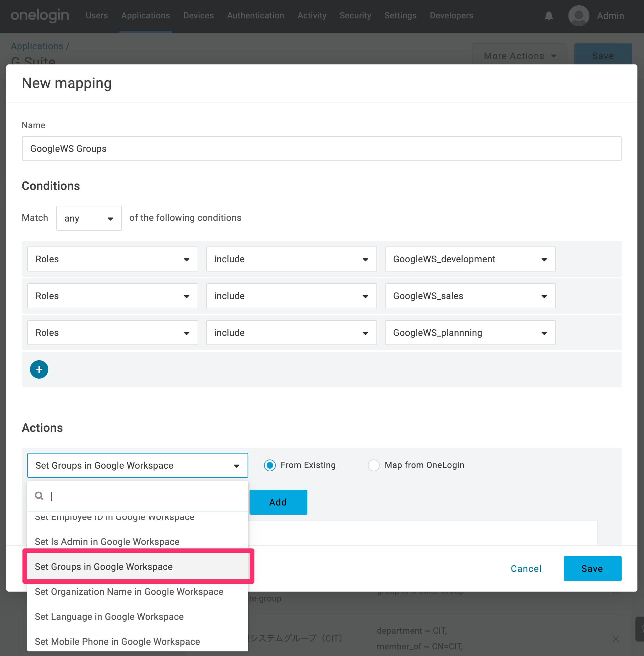This screenshot has height=656, width=644.
Task: Cancel the new mapping dialog
Action: point(526,569)
